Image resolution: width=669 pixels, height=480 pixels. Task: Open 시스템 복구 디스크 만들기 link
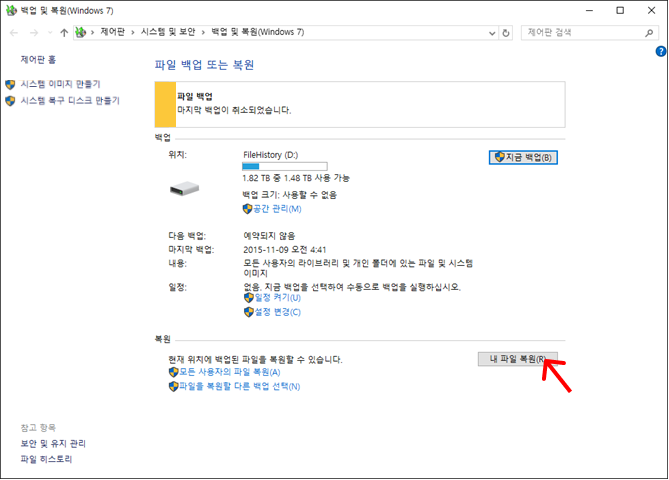[70, 101]
